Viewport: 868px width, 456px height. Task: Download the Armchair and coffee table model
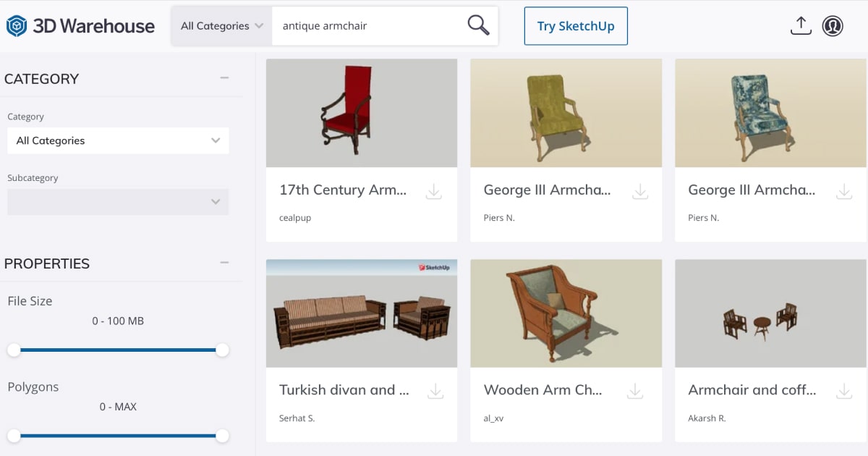pos(844,391)
